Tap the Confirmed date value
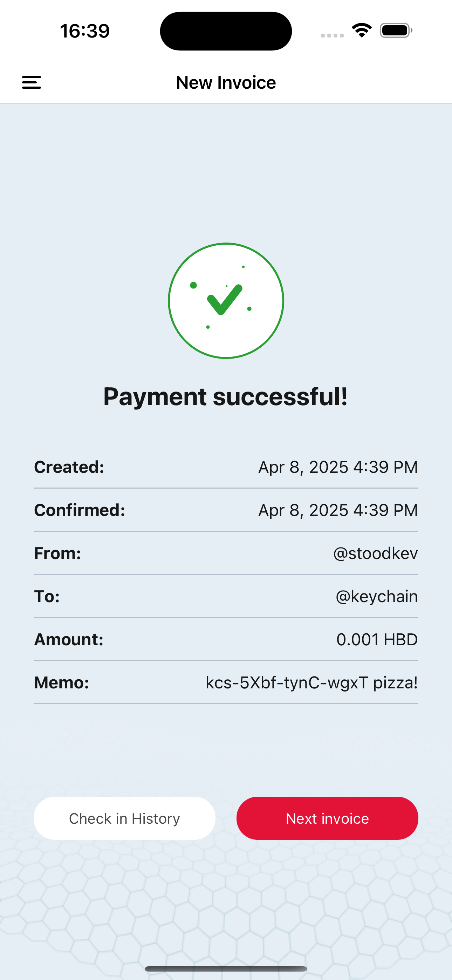 [x=338, y=510]
